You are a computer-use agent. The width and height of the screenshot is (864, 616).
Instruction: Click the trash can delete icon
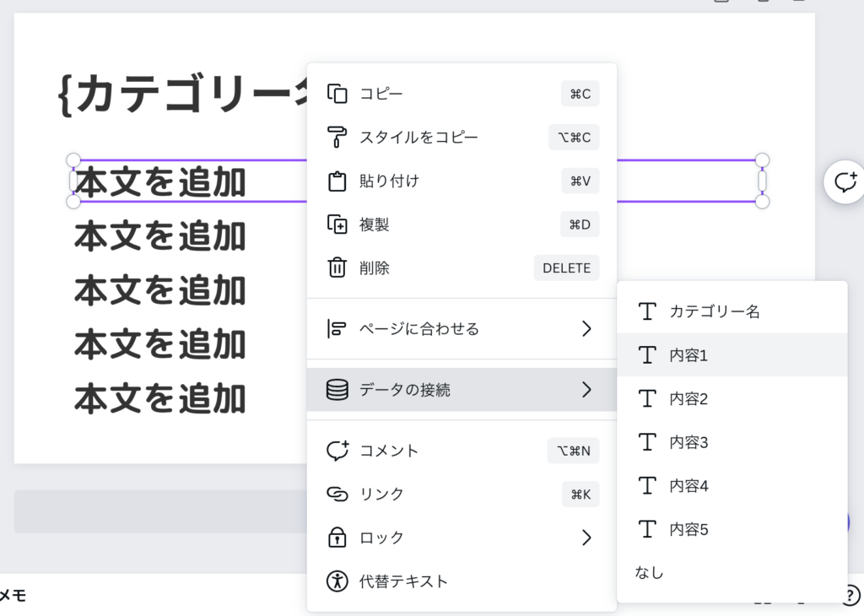click(x=337, y=268)
